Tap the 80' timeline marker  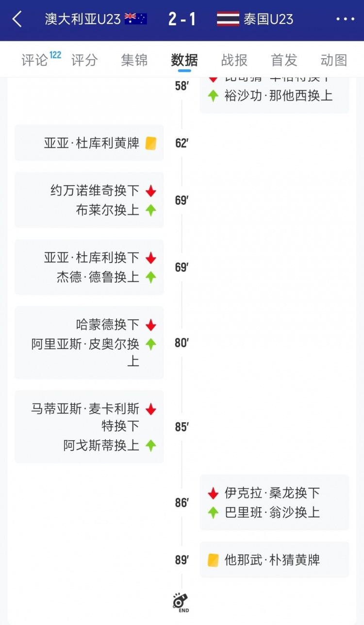click(x=182, y=343)
